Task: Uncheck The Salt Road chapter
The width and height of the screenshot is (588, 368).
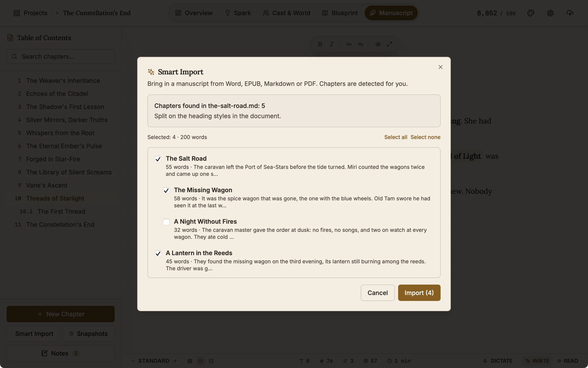Action: tap(158, 159)
